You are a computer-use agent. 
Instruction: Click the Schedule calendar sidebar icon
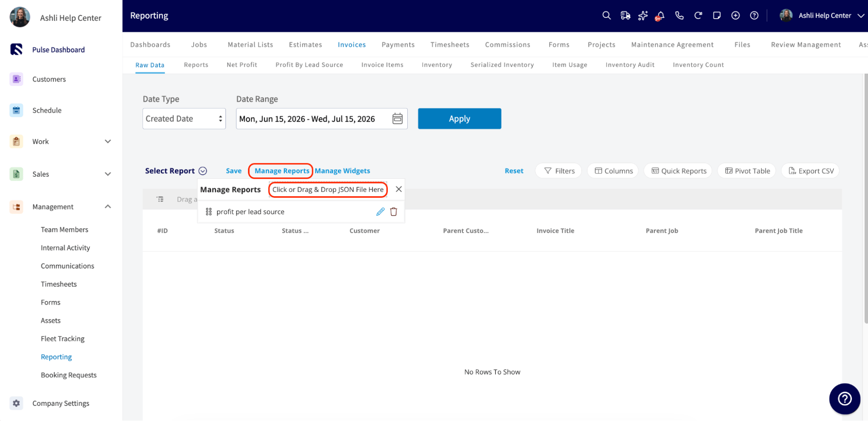pos(16,110)
